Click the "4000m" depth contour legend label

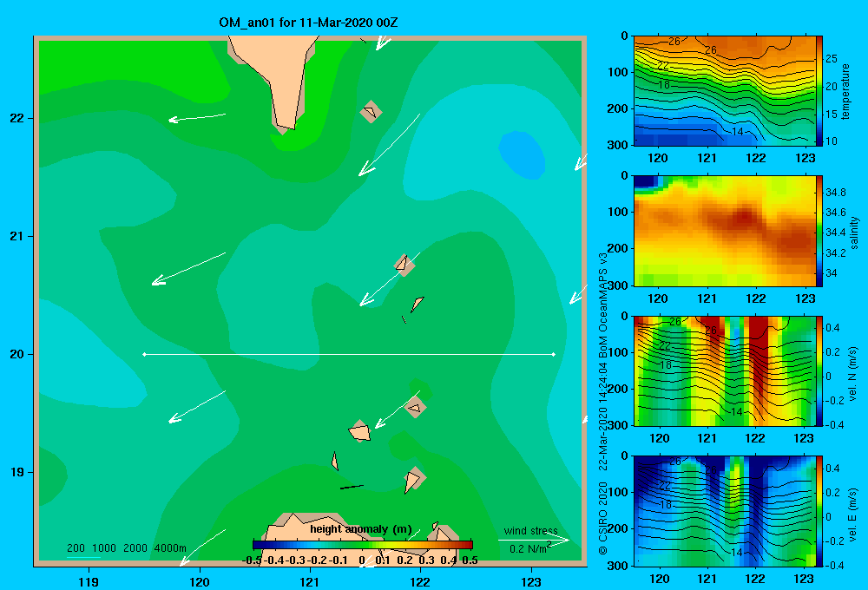click(x=170, y=548)
